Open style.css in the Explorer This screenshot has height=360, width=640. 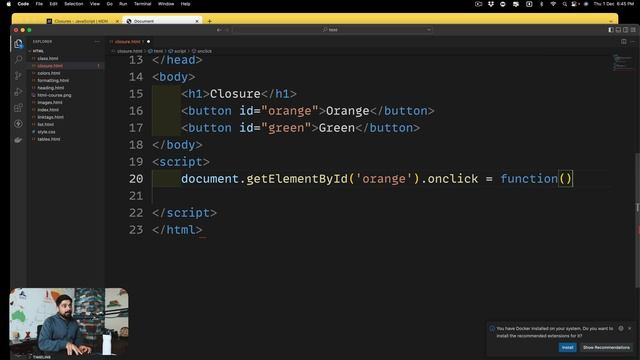(x=46, y=132)
